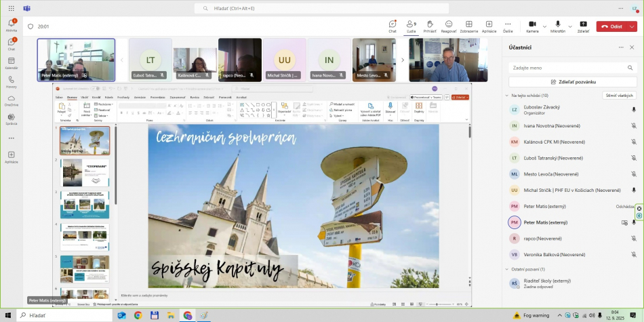
Task: Open the Hovory calls section
Action: click(x=12, y=81)
